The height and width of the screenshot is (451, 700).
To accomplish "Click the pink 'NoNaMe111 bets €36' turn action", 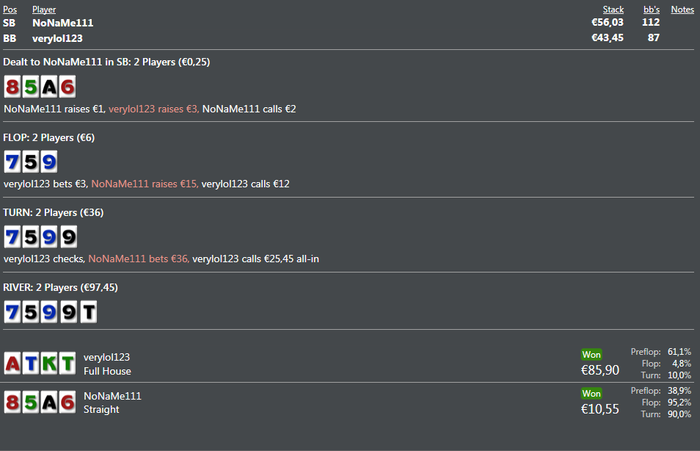I will [138, 259].
